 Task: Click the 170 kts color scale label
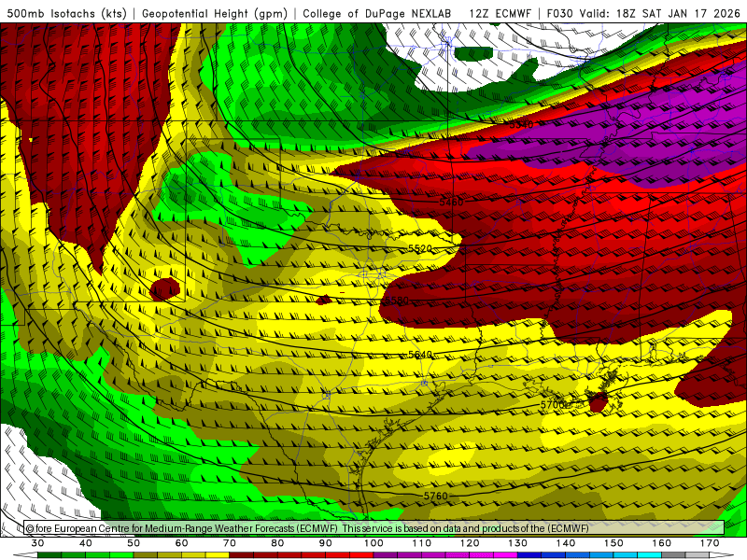[710, 543]
